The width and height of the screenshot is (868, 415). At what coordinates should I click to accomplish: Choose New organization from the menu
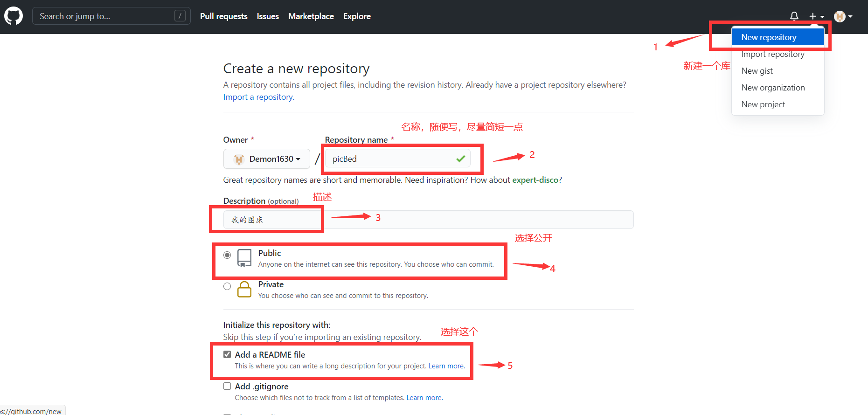coord(778,88)
